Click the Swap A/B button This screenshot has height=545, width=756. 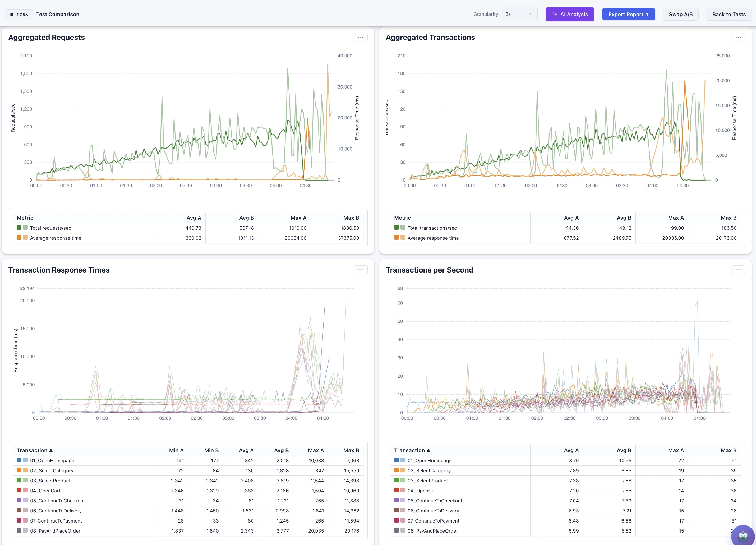click(681, 14)
